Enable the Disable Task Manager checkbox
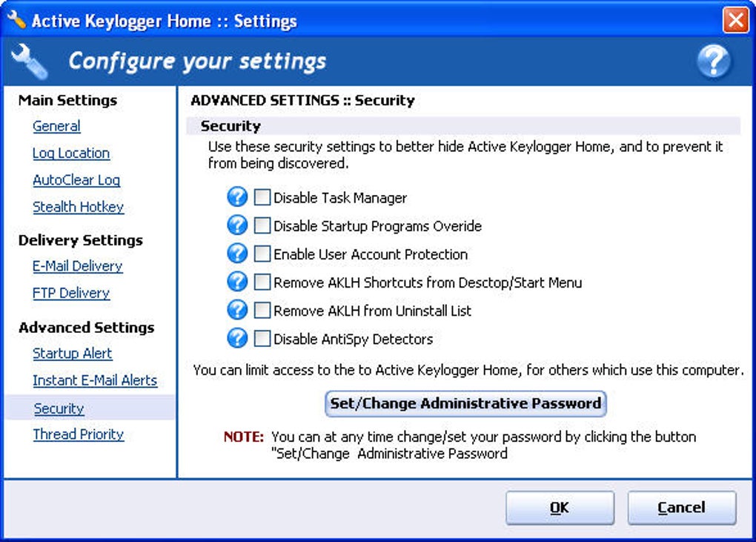Image resolution: width=756 pixels, height=542 pixels. click(262, 198)
